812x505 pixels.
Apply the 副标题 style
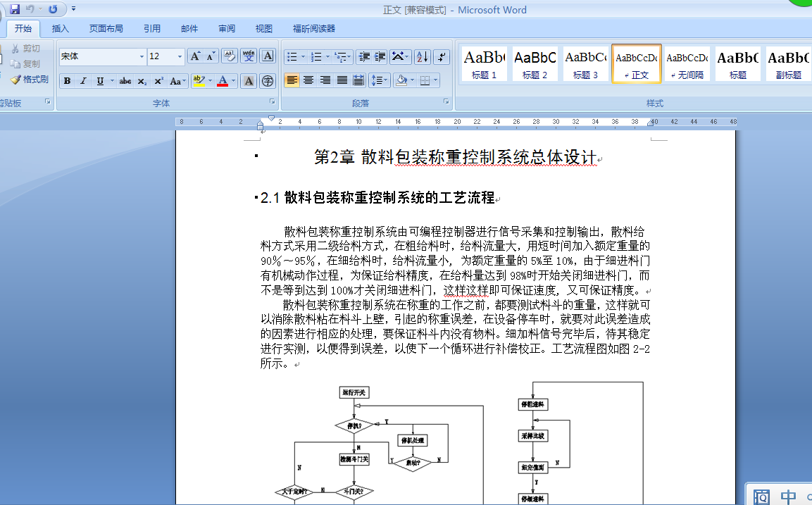[x=789, y=63]
